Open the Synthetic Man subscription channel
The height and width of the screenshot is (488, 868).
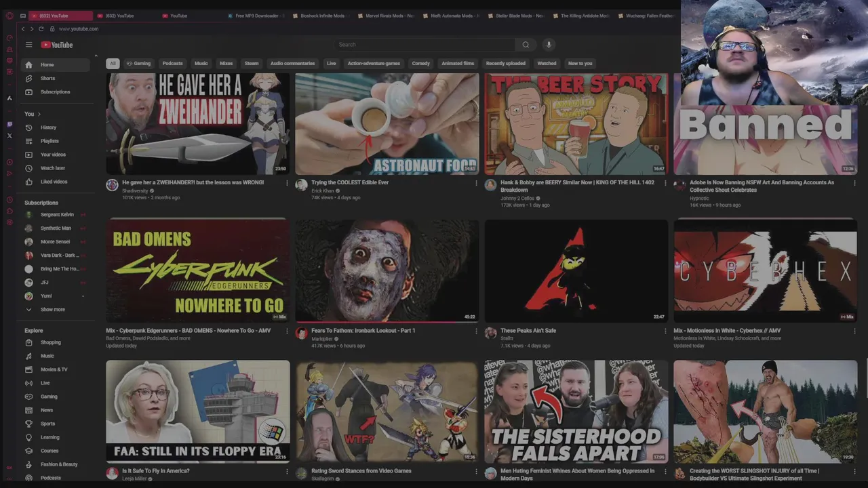pos(56,228)
